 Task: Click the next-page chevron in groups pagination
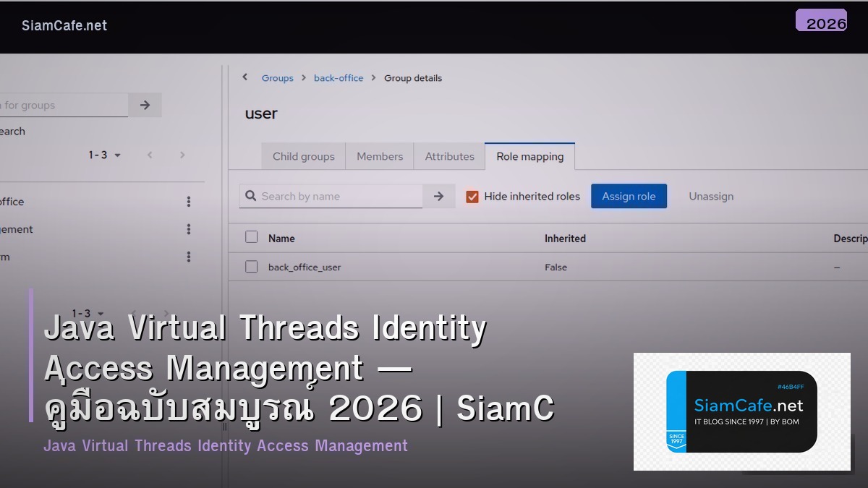(x=182, y=155)
